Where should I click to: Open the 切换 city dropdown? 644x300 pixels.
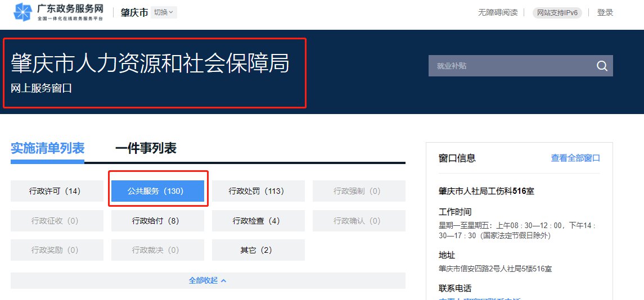coord(164,12)
